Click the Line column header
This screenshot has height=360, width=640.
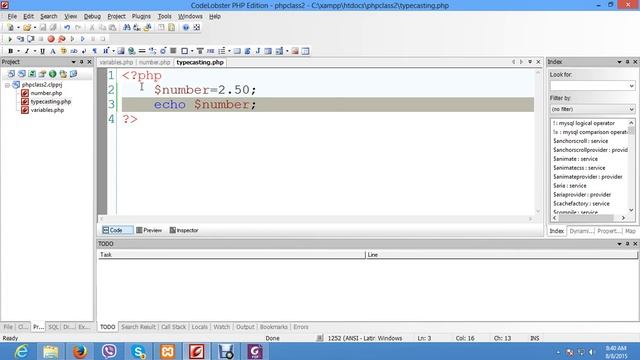(502, 255)
